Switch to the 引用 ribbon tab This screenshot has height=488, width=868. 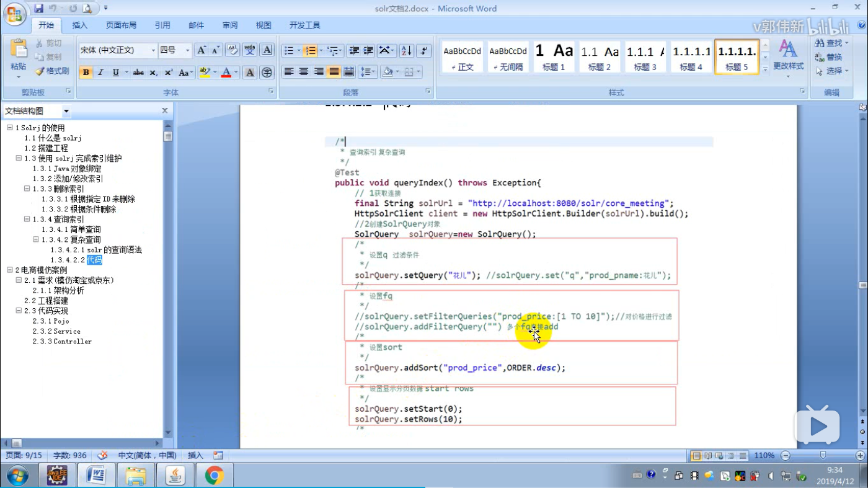tap(162, 25)
